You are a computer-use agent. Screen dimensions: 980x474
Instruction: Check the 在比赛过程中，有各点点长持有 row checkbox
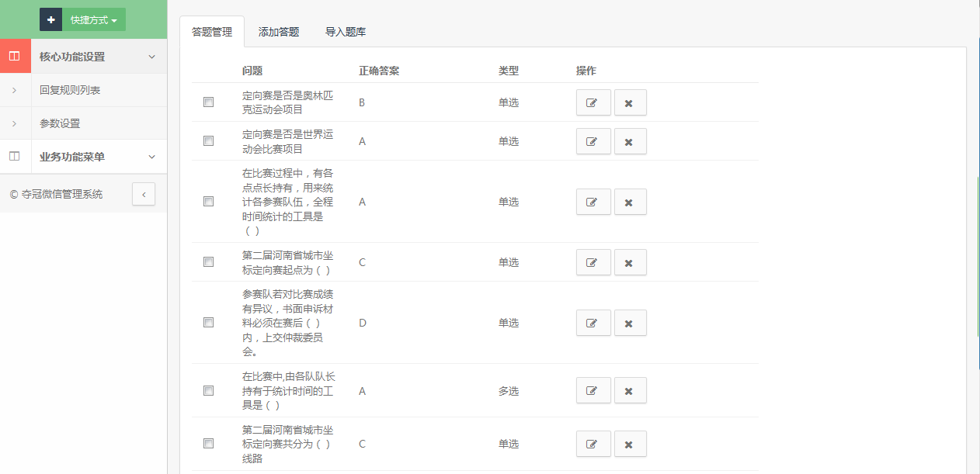pyautogui.click(x=208, y=202)
